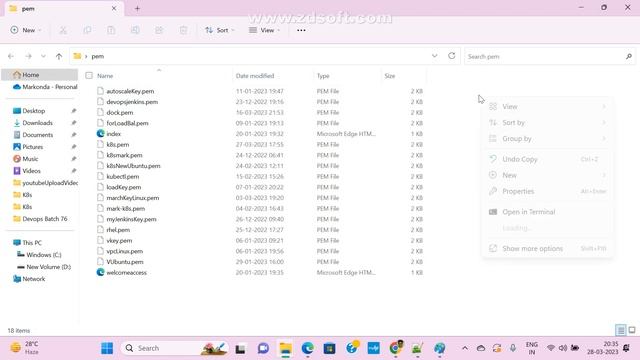Open the See more ellipsis menu
640x360 pixels.
pos(301,30)
